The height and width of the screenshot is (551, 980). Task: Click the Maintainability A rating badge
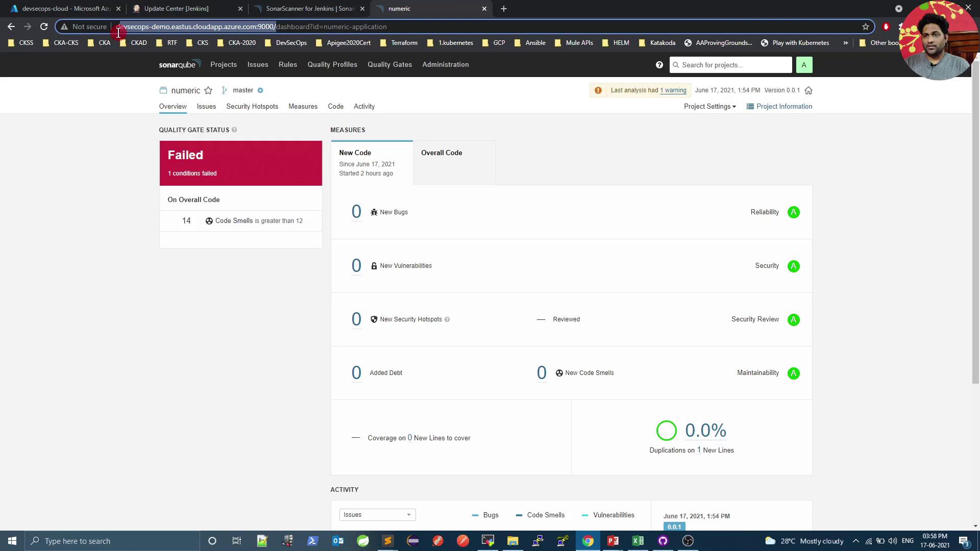point(793,373)
